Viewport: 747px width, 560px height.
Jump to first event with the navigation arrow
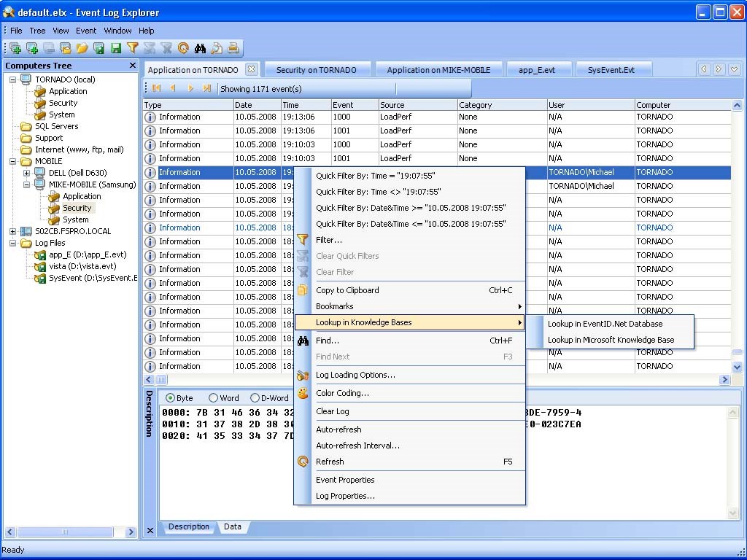156,88
